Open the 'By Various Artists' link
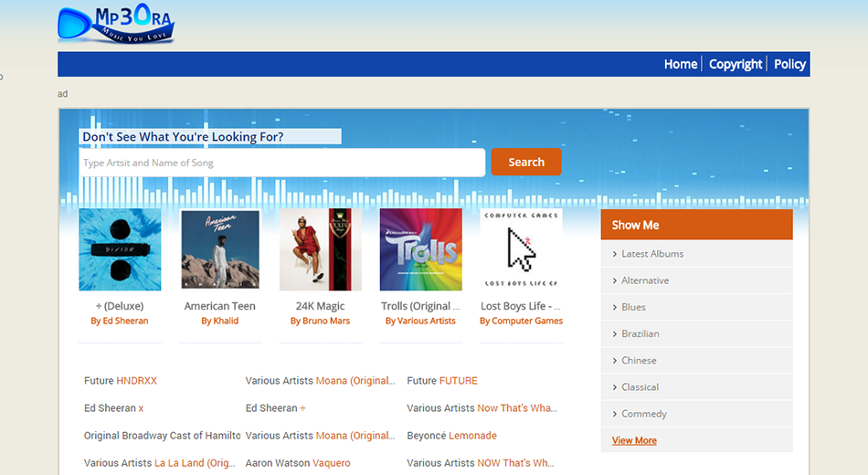Viewport: 868px width, 475px height. [x=420, y=322]
